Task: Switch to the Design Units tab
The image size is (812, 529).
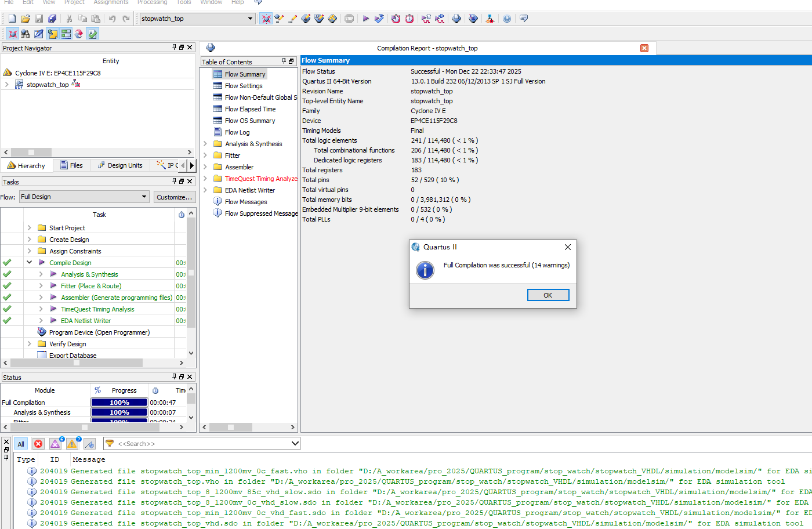Action: click(x=120, y=165)
